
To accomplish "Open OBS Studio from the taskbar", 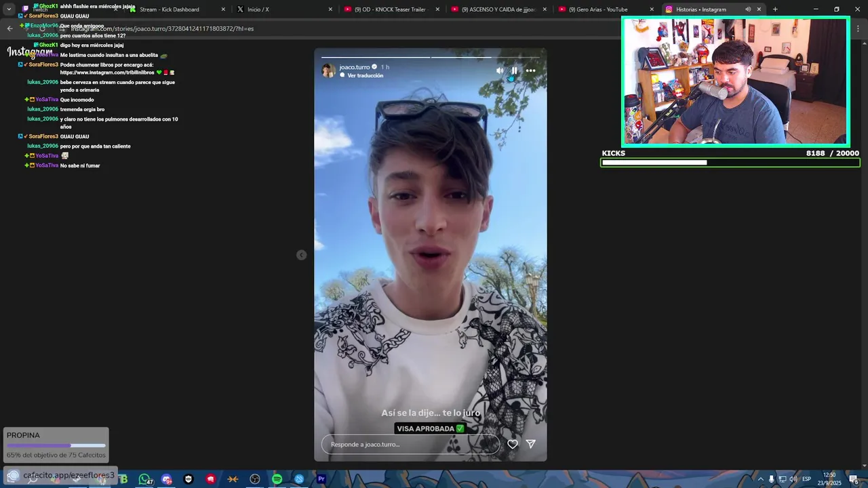I will (255, 479).
